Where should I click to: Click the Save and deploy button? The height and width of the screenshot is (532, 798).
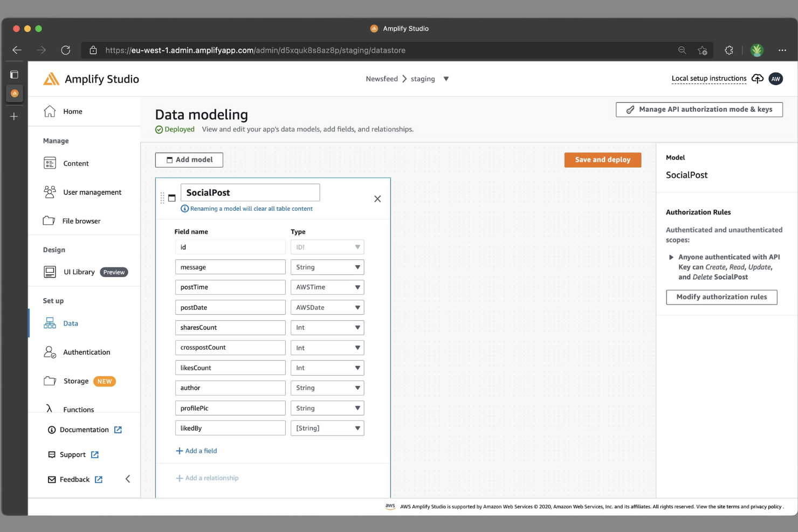pyautogui.click(x=602, y=160)
